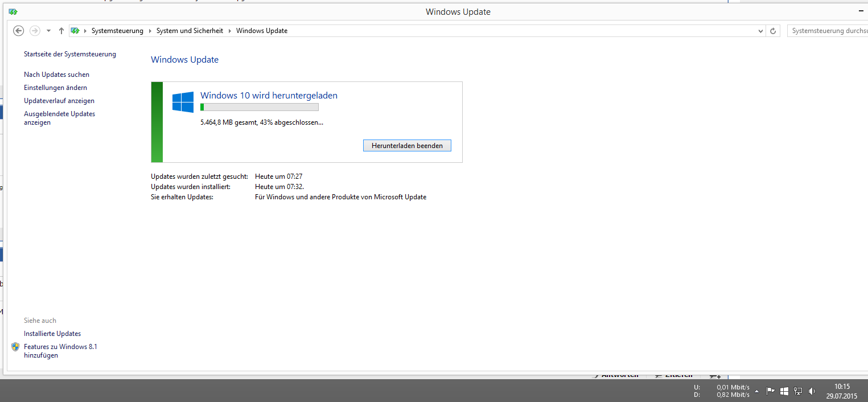The width and height of the screenshot is (868, 402).
Task: Open Ausgeblendete Updates anzeigen link
Action: tap(59, 118)
